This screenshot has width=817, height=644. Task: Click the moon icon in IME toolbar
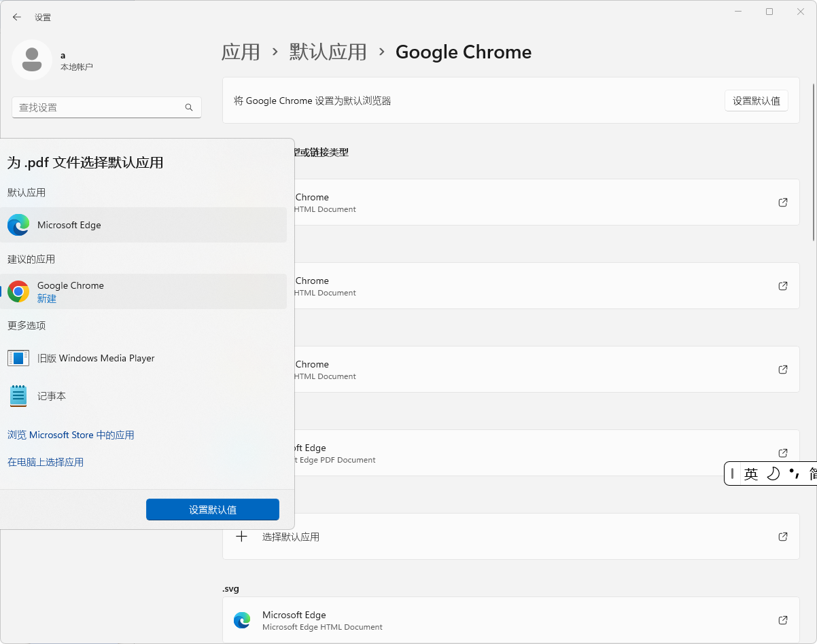773,474
